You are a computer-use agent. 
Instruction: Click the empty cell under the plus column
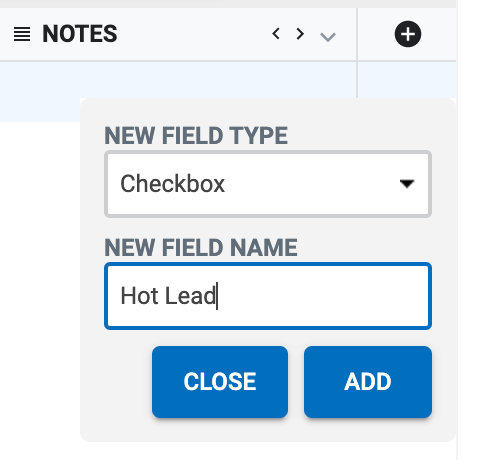pyautogui.click(x=407, y=79)
